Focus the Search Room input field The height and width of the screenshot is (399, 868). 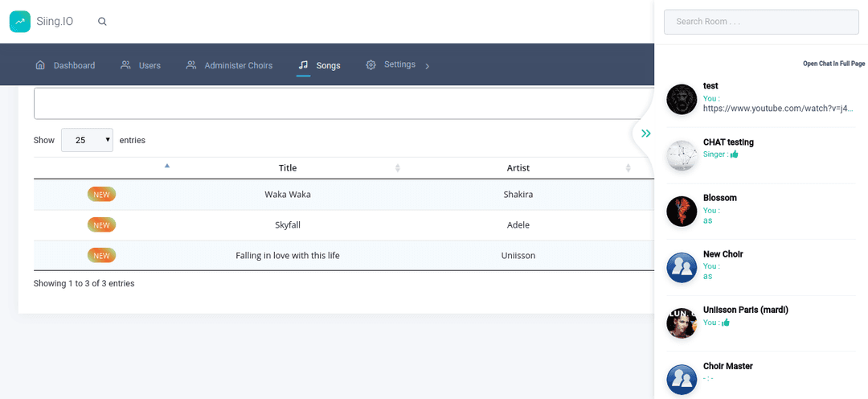[x=761, y=22]
